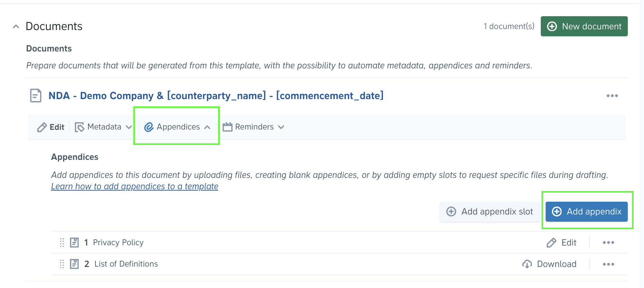The height and width of the screenshot is (288, 644).
Task: Open List of Definitions three-dot menu
Action: [608, 264]
